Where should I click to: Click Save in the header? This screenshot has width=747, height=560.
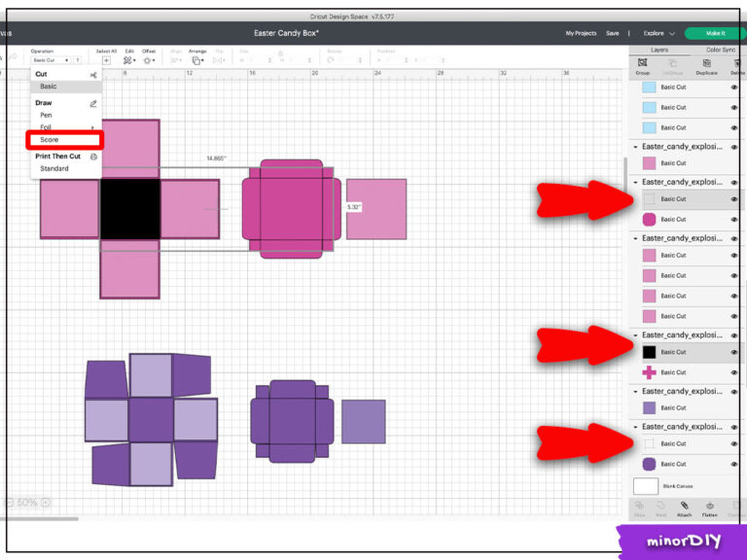613,33
